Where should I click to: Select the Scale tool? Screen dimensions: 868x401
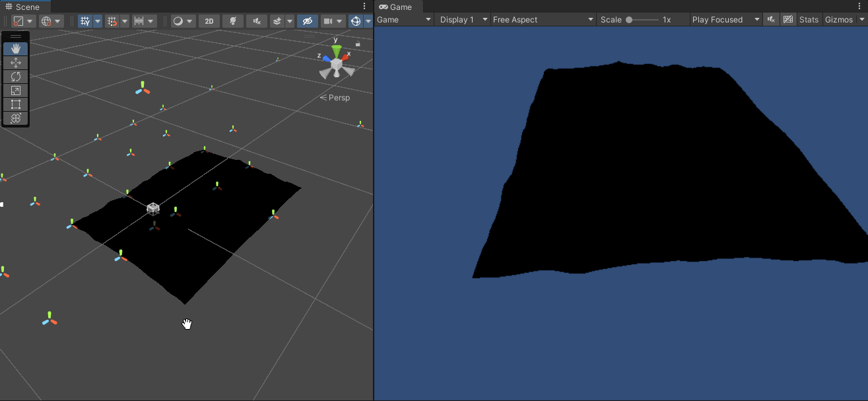(x=16, y=91)
